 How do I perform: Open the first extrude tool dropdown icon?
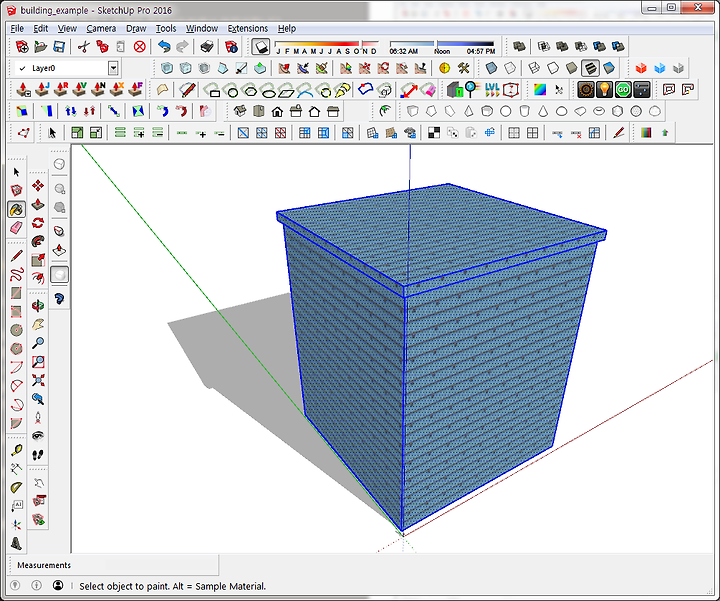pyautogui.click(x=23, y=90)
